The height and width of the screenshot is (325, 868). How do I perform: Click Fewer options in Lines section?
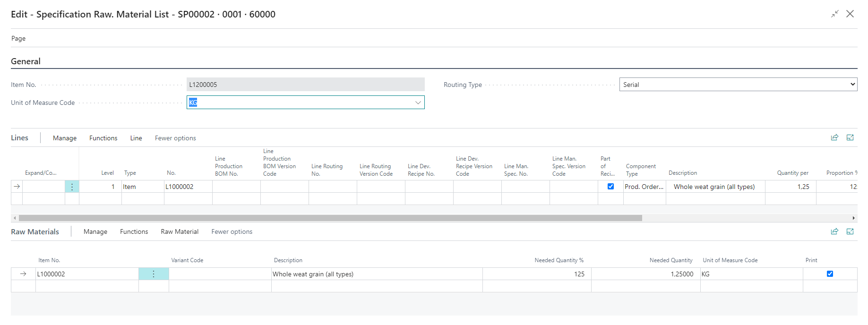pos(175,138)
